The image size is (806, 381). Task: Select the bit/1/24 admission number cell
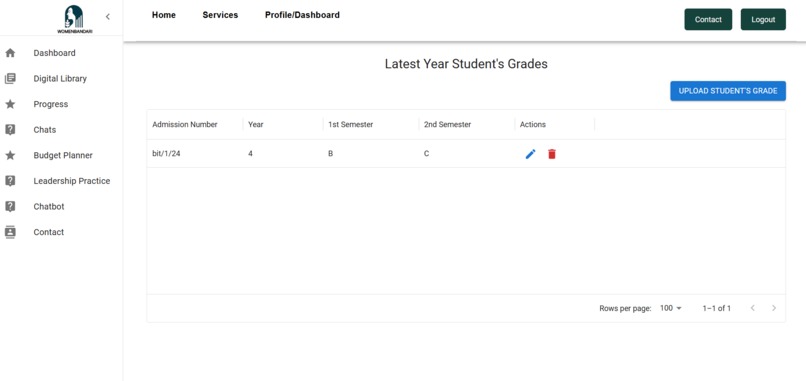point(195,153)
